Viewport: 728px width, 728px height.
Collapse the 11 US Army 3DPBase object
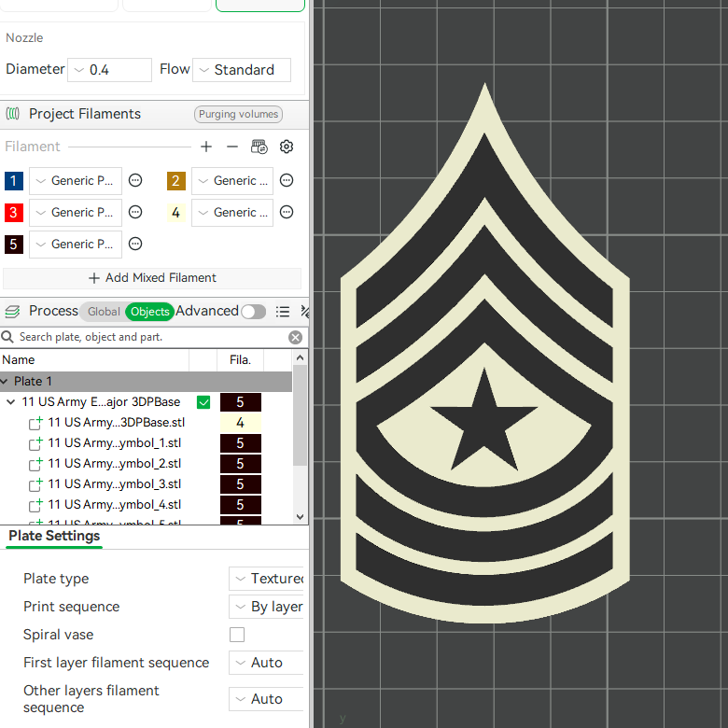tap(10, 402)
